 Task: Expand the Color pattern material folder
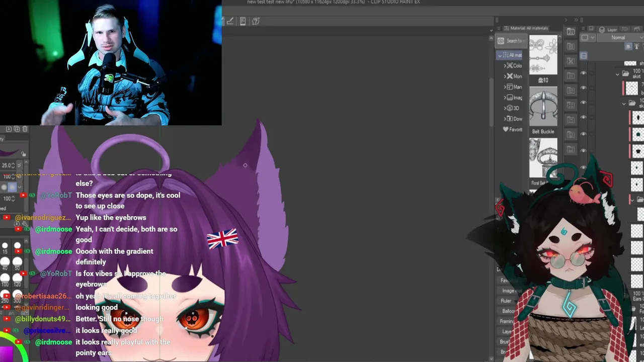point(505,66)
